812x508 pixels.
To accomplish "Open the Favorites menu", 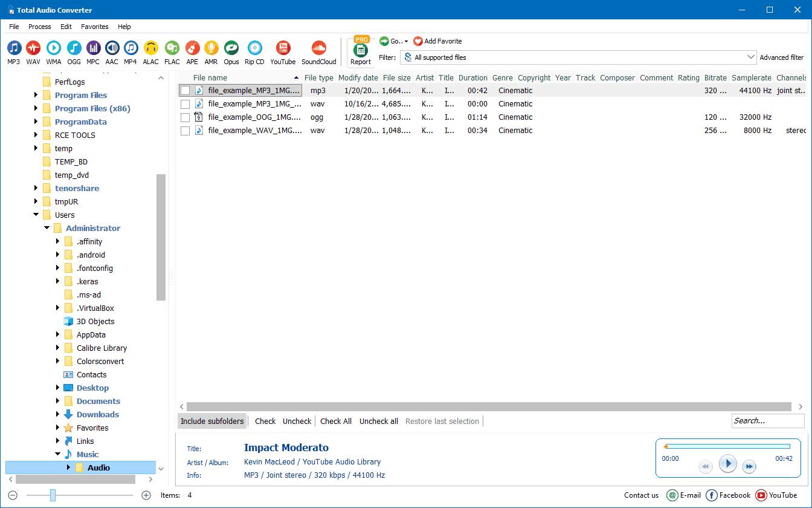I will pyautogui.click(x=95, y=27).
